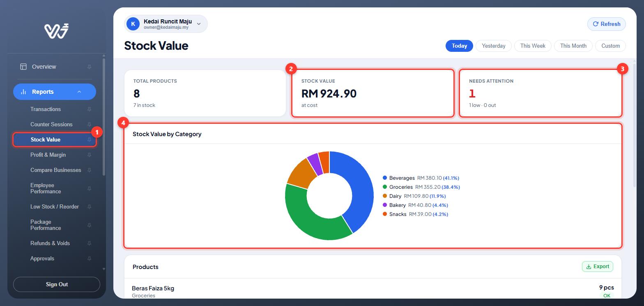
Task: Open the Compare Businesses report
Action: 56,170
